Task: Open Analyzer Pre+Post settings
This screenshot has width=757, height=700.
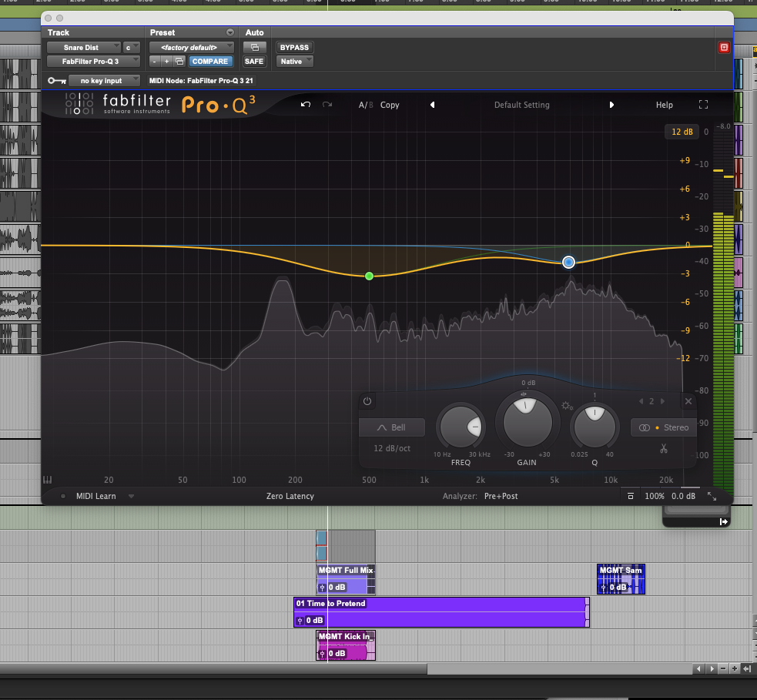Action: coord(501,496)
